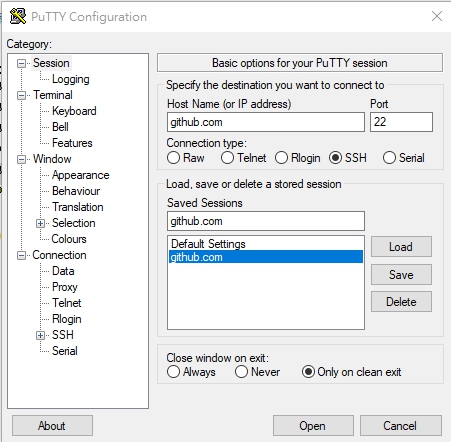Collapse the Terminal category node
451x442 pixels.
point(21,95)
